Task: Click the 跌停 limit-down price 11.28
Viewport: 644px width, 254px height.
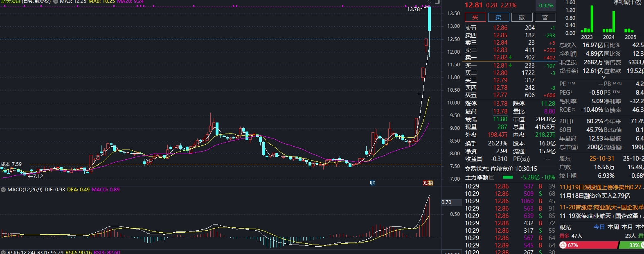Action: coord(548,104)
